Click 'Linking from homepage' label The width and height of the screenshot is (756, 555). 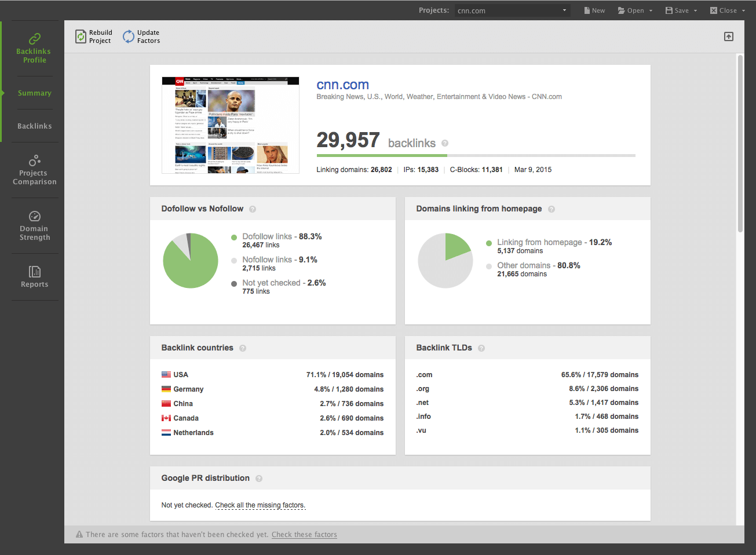(539, 242)
